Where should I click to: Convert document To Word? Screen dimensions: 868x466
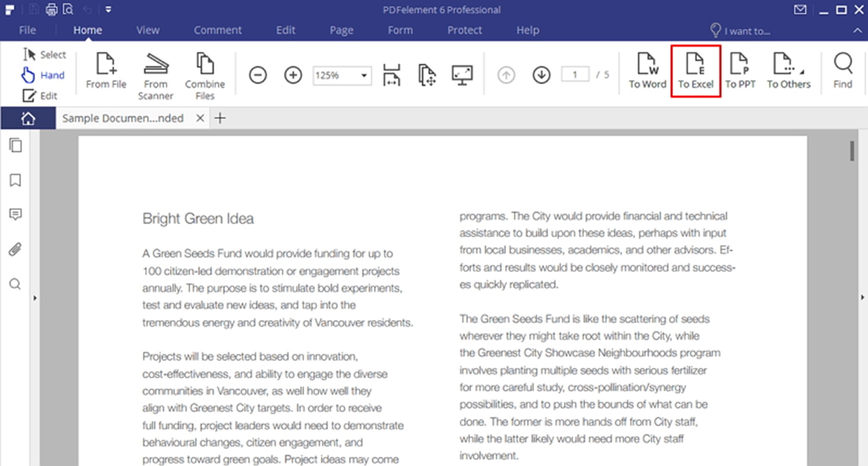647,70
